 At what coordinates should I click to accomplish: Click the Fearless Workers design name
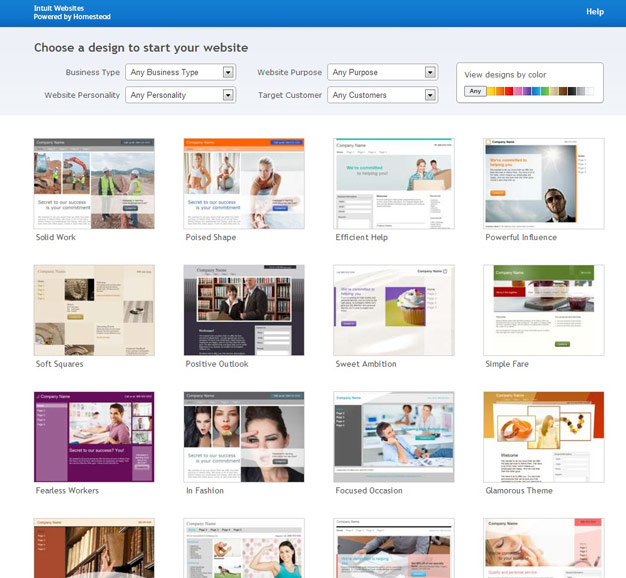pyautogui.click(x=67, y=491)
